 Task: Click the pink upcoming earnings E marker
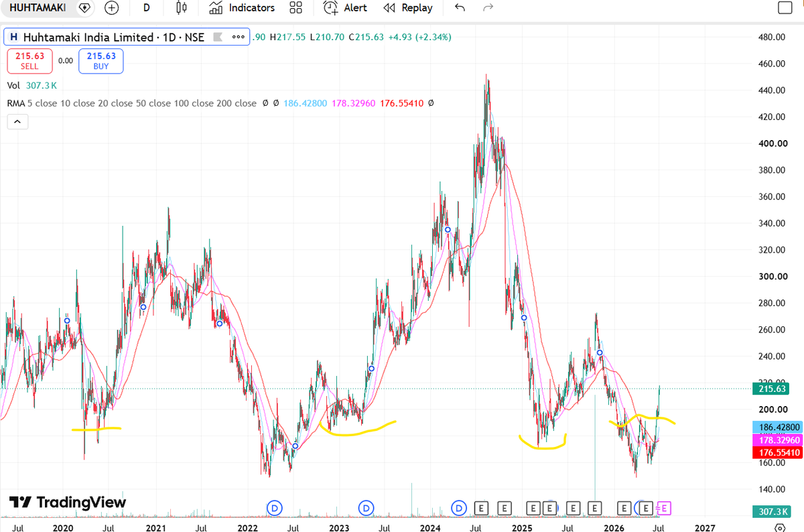pos(665,508)
